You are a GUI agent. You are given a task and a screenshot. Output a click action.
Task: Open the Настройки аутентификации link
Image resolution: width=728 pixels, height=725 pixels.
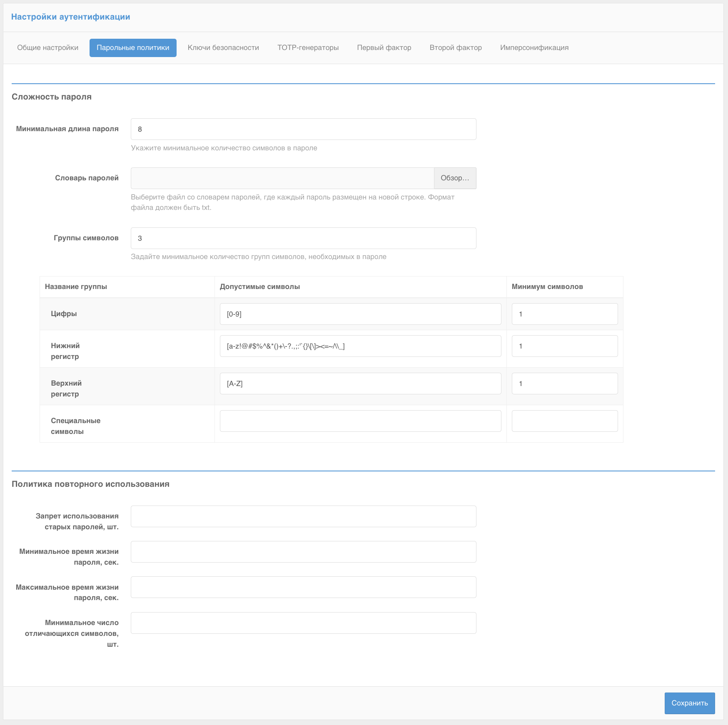pyautogui.click(x=71, y=17)
